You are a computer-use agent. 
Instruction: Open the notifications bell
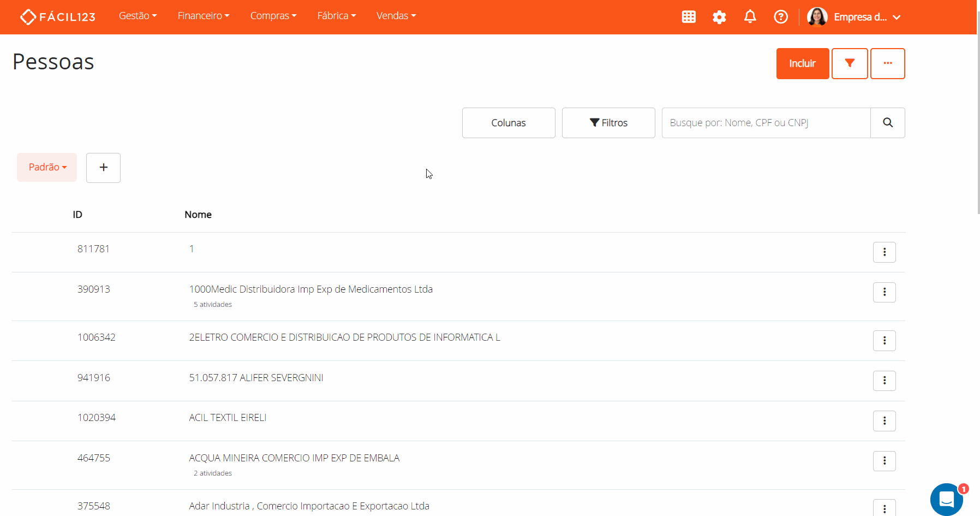[x=750, y=17]
